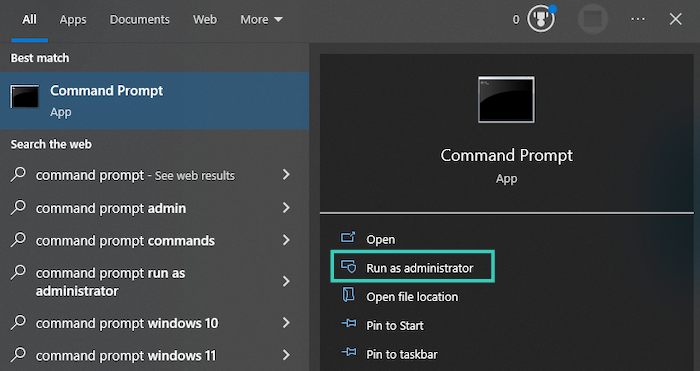Select 'command prompt windows 10' suggestion
This screenshot has height=371, width=700.
pyautogui.click(x=127, y=323)
